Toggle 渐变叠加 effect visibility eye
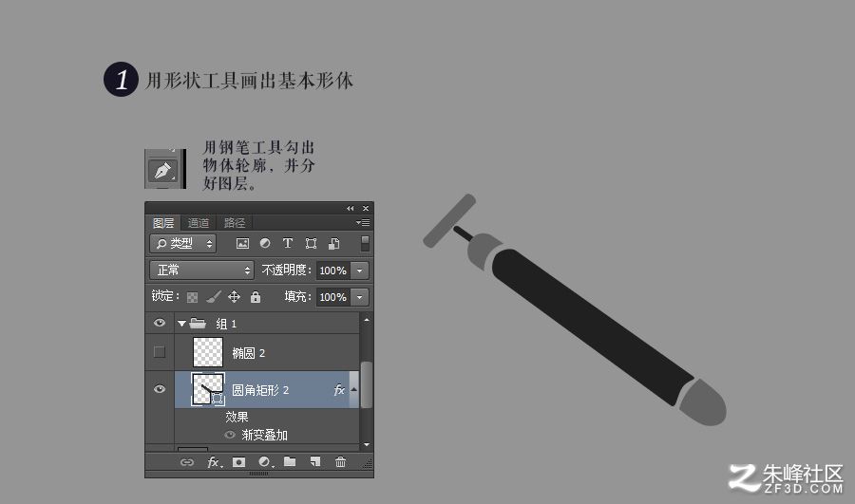 point(230,435)
